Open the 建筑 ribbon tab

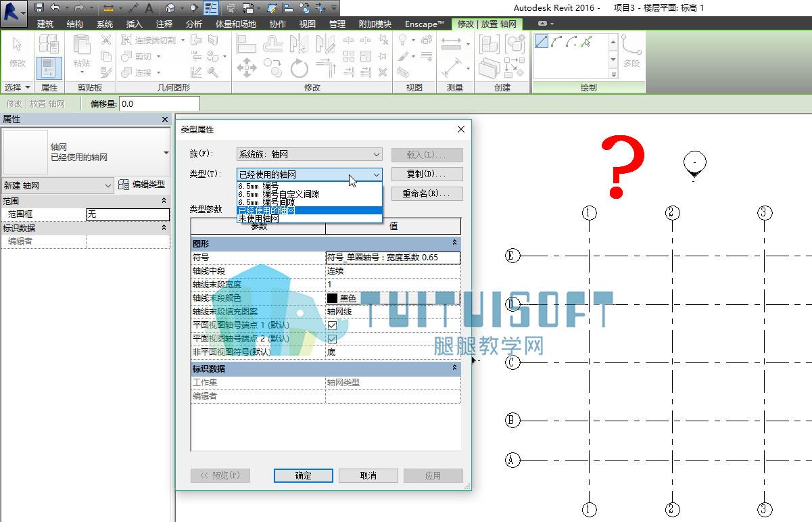pyautogui.click(x=45, y=24)
